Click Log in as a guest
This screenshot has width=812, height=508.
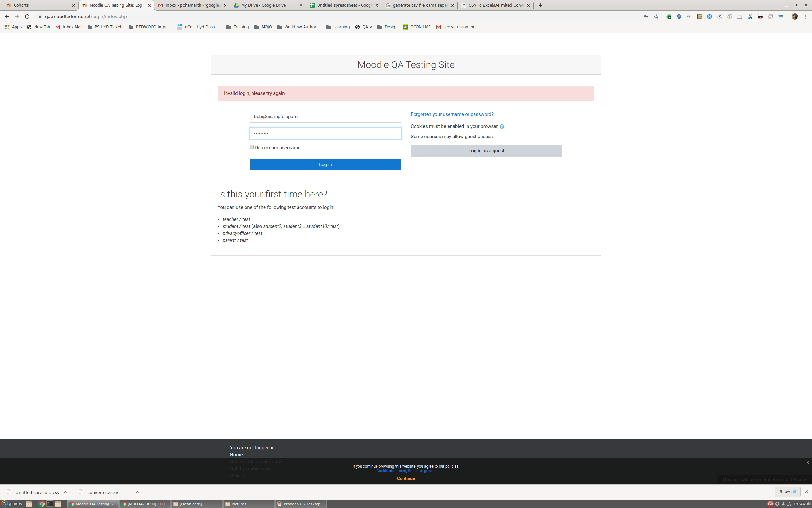coord(486,151)
